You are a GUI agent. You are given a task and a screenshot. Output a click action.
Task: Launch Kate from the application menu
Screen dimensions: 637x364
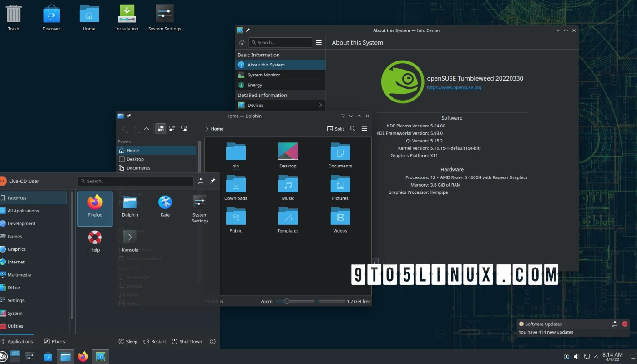click(x=165, y=206)
